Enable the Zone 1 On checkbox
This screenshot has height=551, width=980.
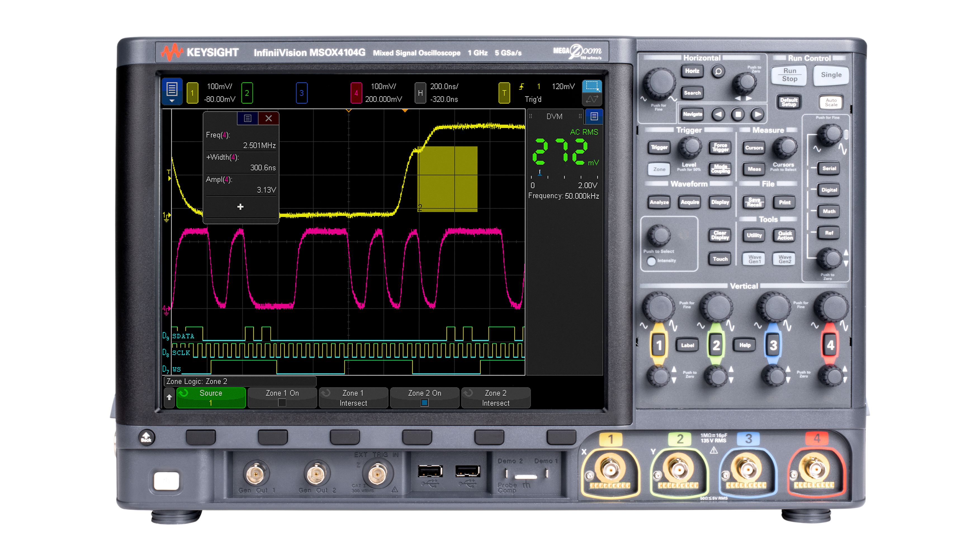coord(282,402)
